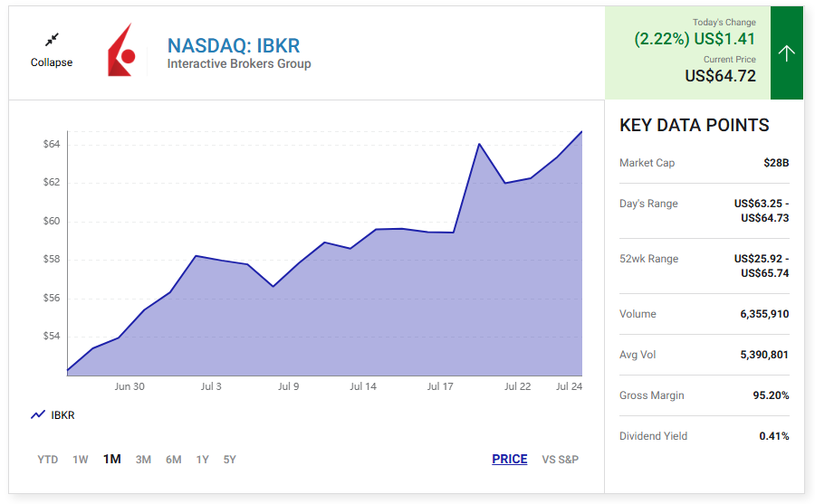The height and width of the screenshot is (504, 815).
Task: Click the Collapse label
Action: [x=52, y=62]
